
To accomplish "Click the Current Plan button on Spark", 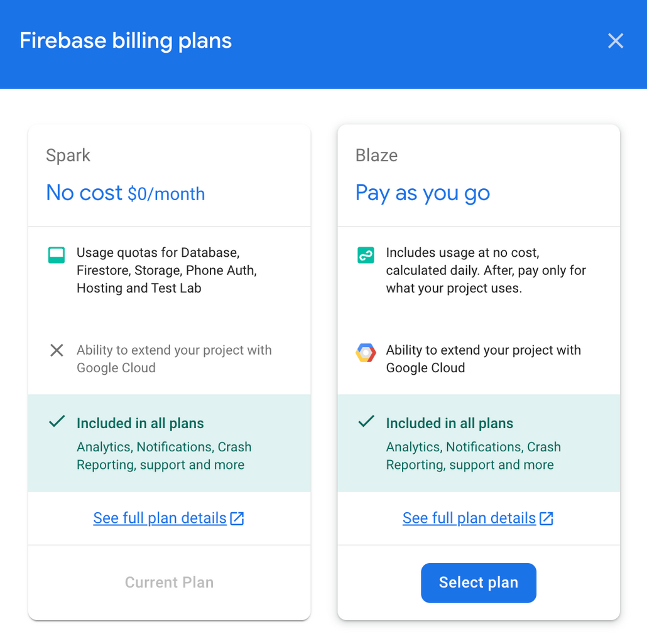I will [x=168, y=582].
